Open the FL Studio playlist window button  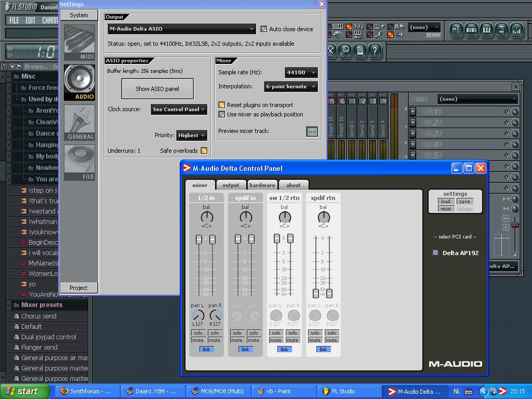click(x=456, y=30)
